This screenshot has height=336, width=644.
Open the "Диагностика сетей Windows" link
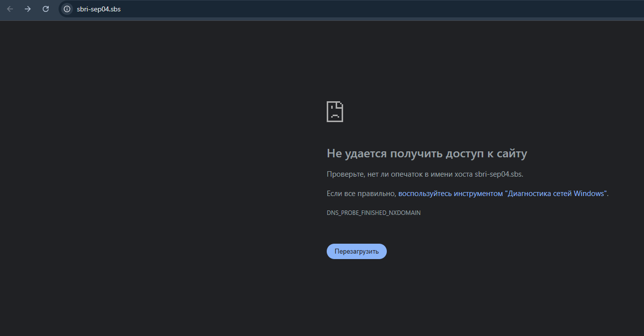[x=503, y=194]
